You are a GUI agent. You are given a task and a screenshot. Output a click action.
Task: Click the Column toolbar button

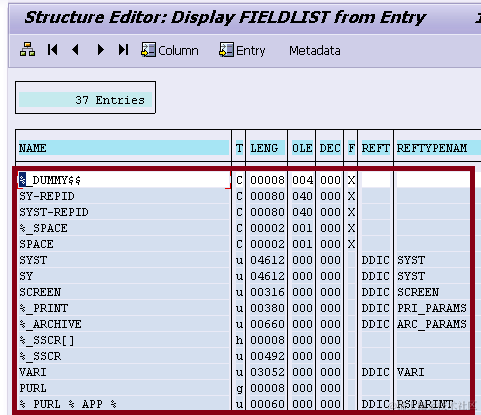click(x=170, y=50)
